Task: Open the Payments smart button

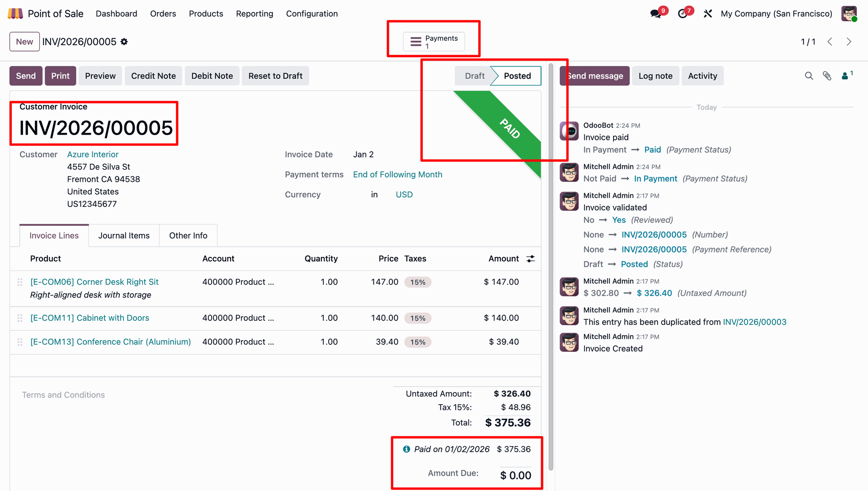Action: pyautogui.click(x=434, y=42)
